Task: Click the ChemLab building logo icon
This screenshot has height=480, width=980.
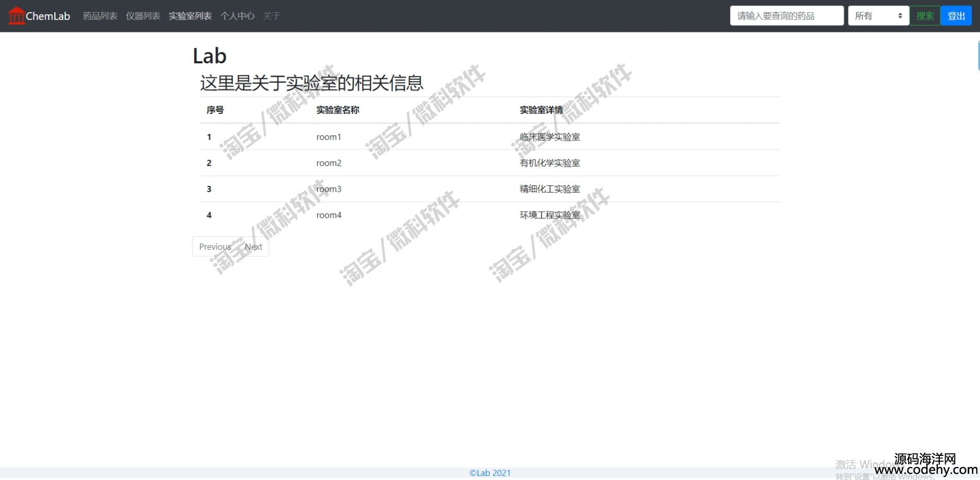Action: (x=16, y=15)
